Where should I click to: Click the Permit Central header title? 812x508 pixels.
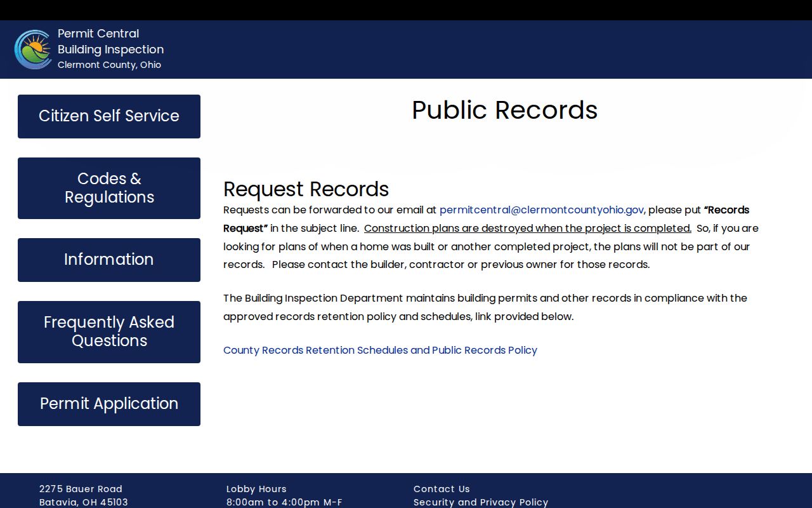[x=98, y=34]
